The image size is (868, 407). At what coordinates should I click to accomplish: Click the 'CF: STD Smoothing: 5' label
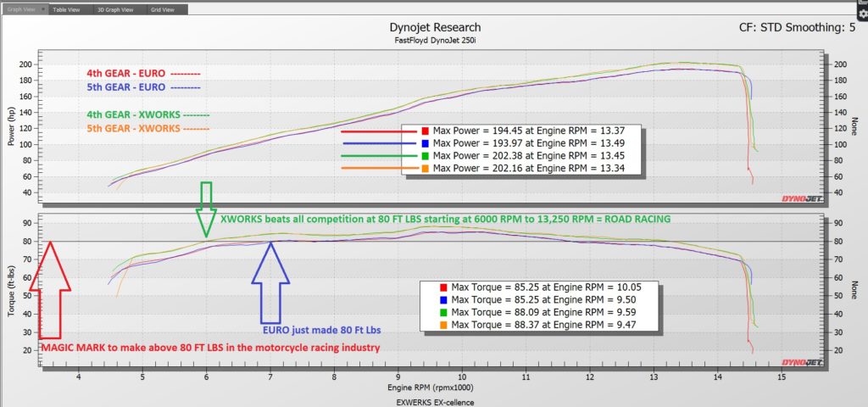pos(797,28)
